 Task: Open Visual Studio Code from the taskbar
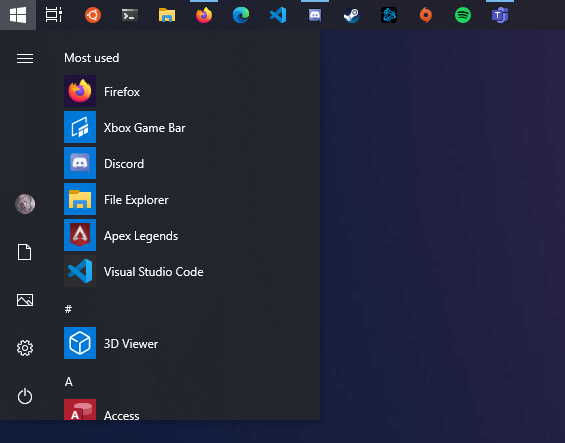click(x=278, y=15)
